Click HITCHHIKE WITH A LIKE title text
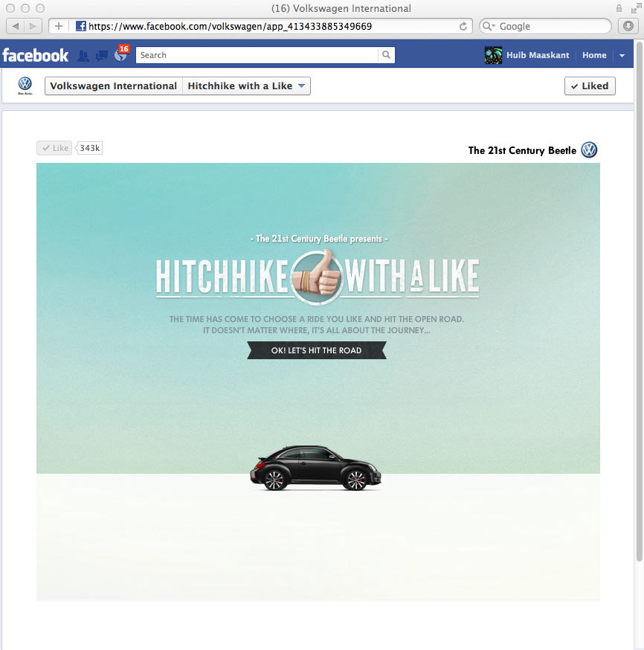Viewport: 644px width, 650px height. point(318,276)
